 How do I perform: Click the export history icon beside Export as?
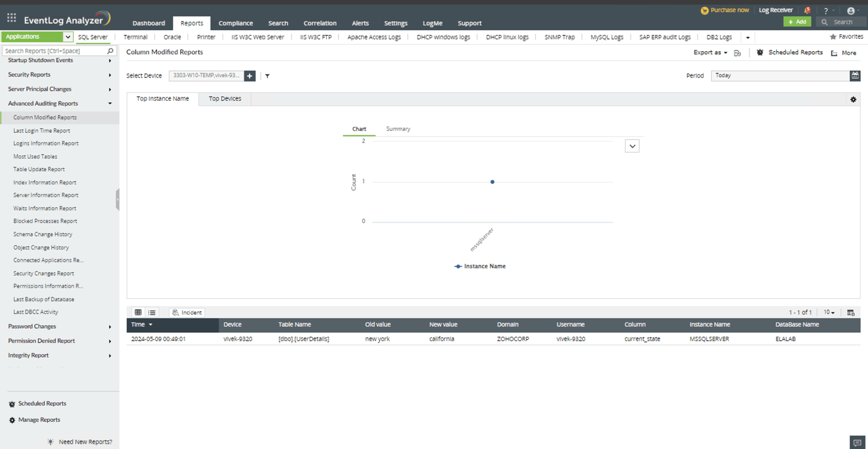click(737, 53)
